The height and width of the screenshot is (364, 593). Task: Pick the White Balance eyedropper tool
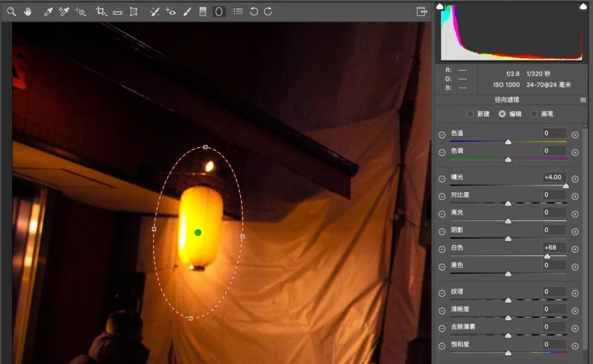click(48, 12)
